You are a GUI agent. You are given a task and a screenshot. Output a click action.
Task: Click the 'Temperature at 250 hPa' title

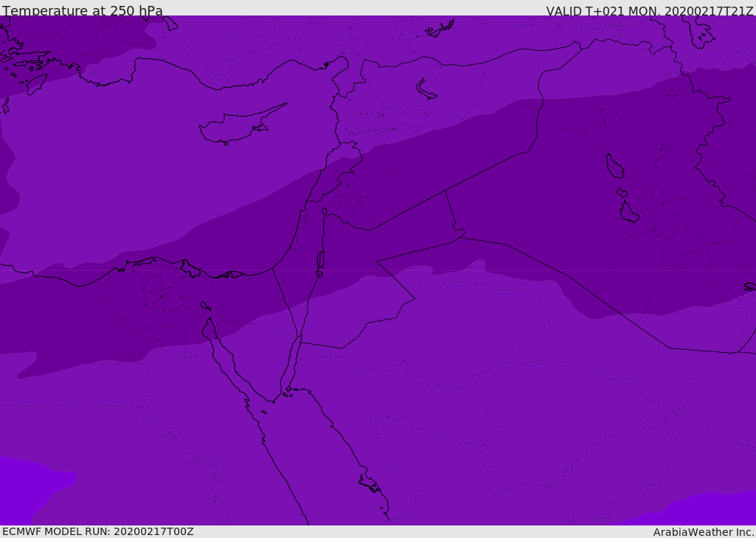83,11
